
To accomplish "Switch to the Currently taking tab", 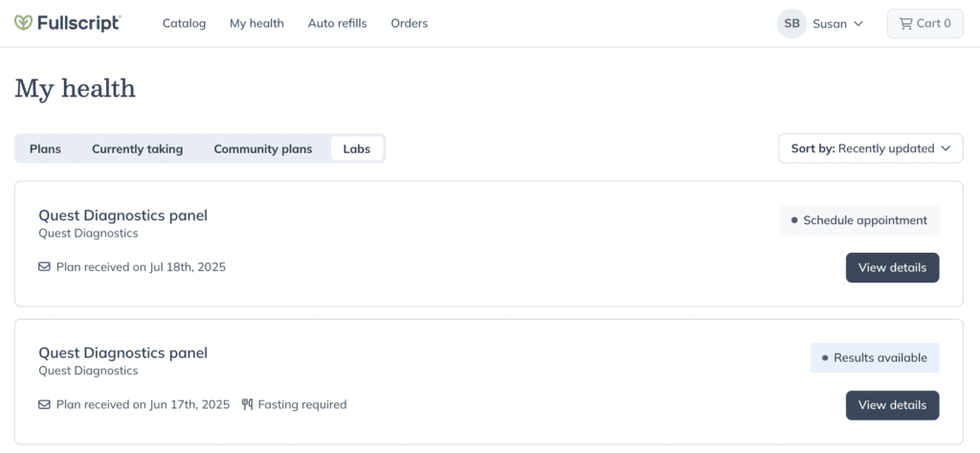I will [138, 148].
